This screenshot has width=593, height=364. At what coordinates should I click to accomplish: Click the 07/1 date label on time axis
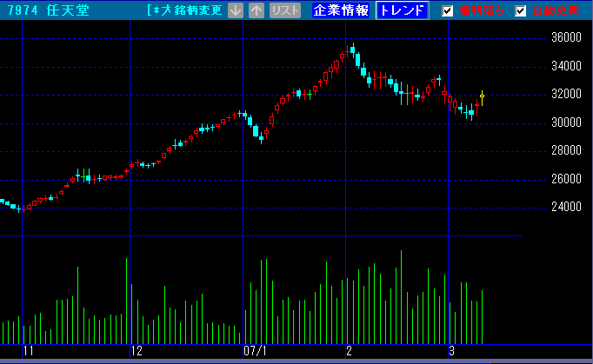(255, 351)
